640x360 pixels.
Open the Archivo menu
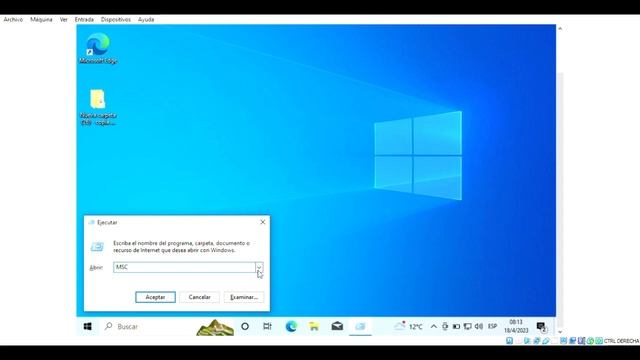[13, 19]
